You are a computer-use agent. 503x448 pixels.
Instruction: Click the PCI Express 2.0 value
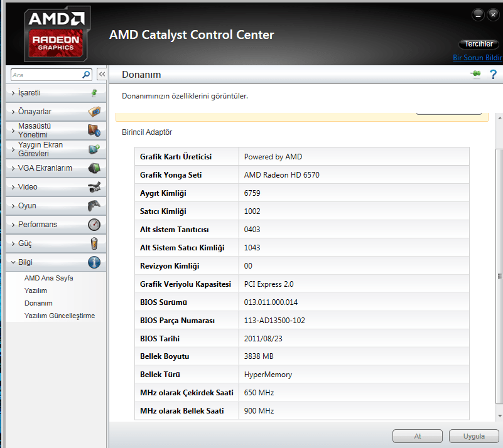click(269, 284)
